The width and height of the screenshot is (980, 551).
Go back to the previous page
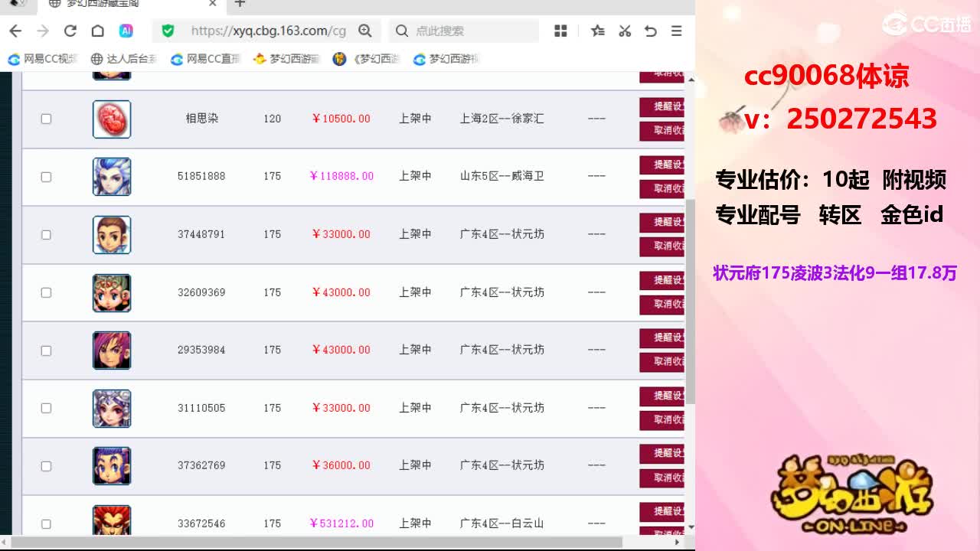click(x=15, y=31)
